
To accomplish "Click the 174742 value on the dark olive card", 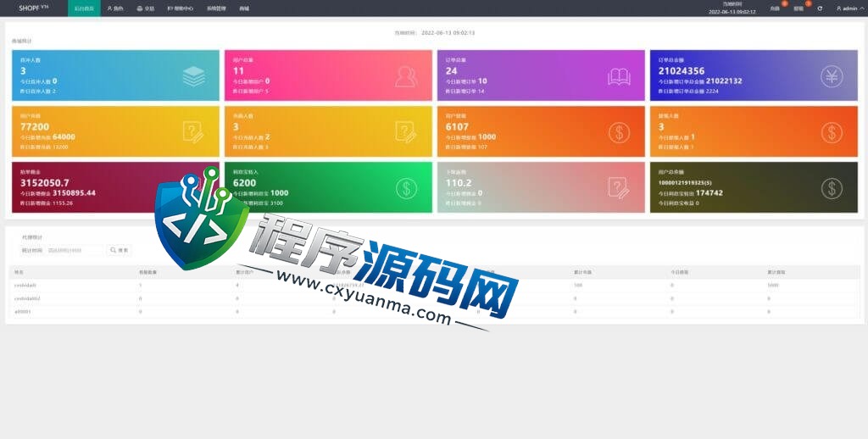I will 709,192.
